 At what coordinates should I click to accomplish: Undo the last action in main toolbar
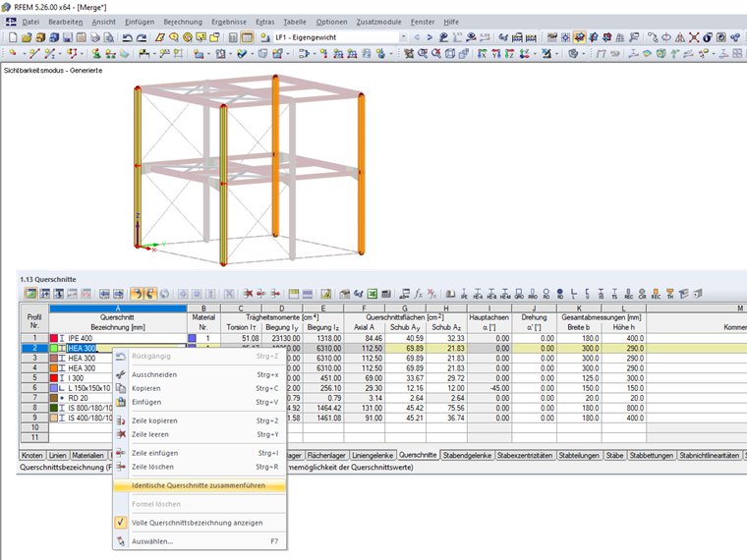pos(127,37)
